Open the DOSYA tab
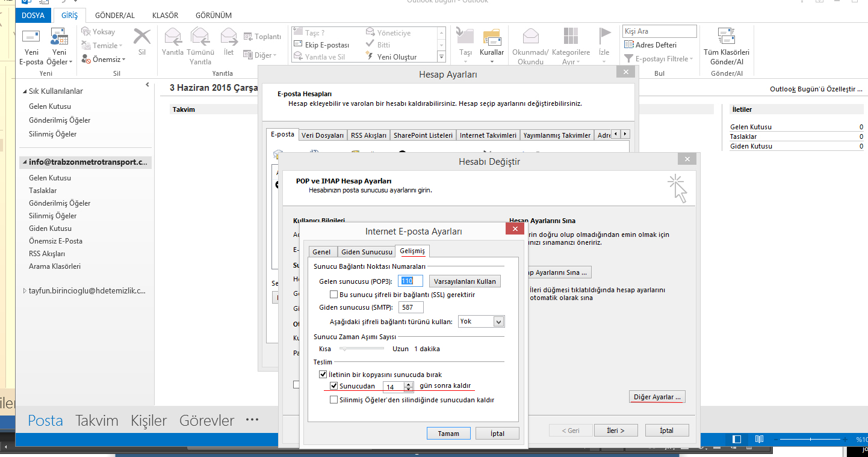Screen dimensions: 868x457 tap(33, 16)
